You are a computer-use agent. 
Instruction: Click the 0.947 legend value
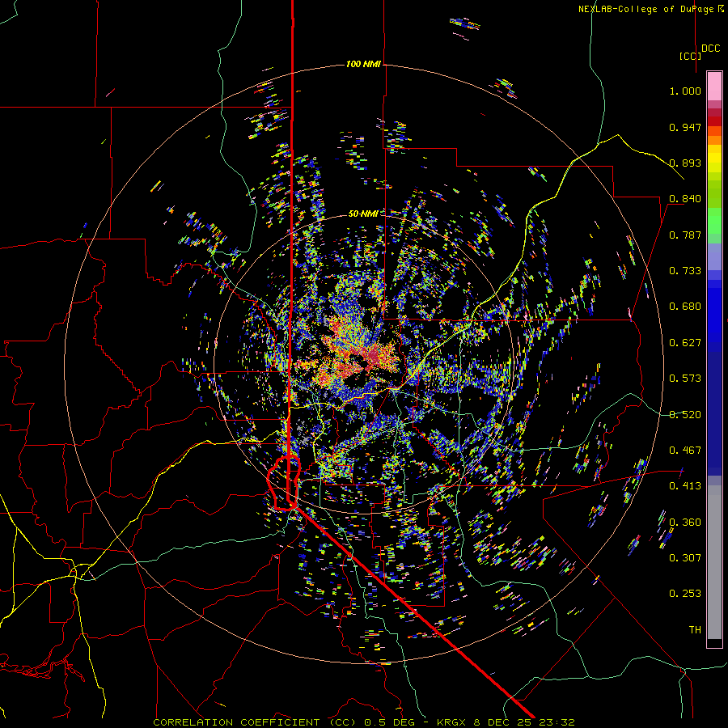coord(685,127)
